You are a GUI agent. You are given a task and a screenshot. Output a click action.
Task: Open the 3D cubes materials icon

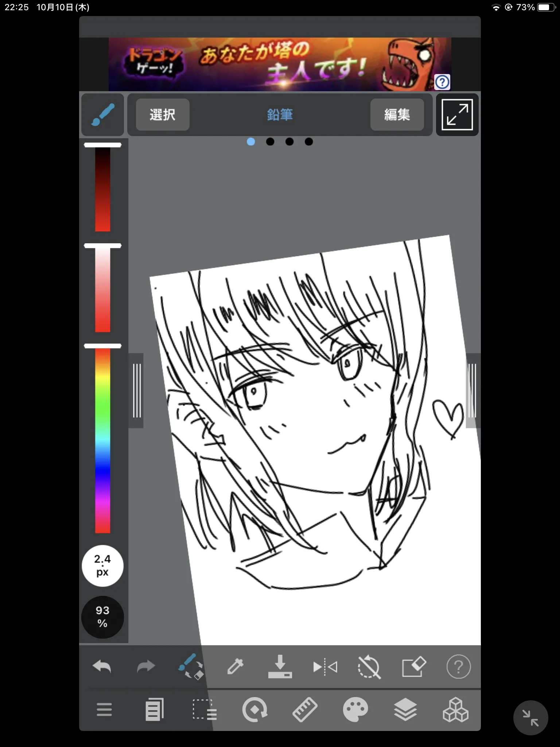[x=455, y=709]
